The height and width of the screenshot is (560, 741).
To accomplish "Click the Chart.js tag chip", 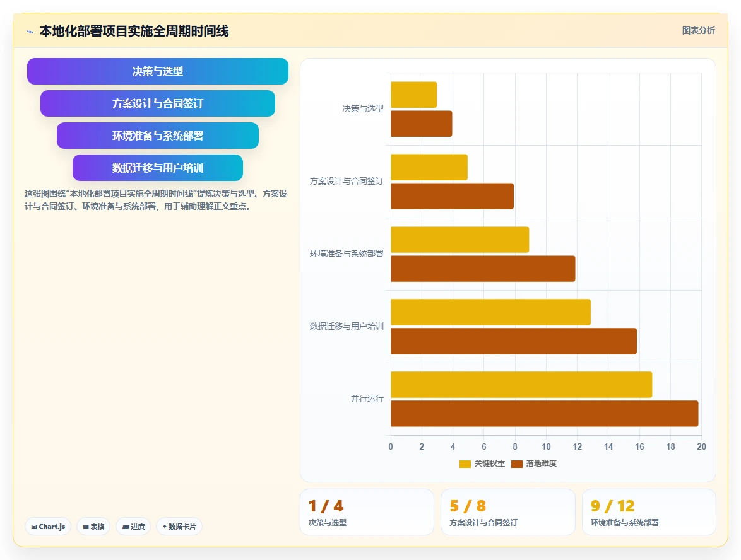I will pos(48,527).
